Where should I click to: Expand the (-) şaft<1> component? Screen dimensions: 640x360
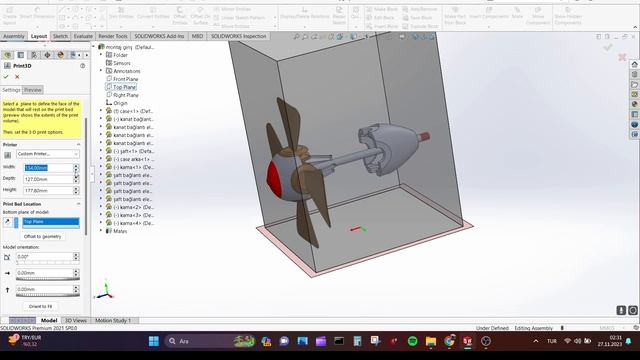(101, 151)
